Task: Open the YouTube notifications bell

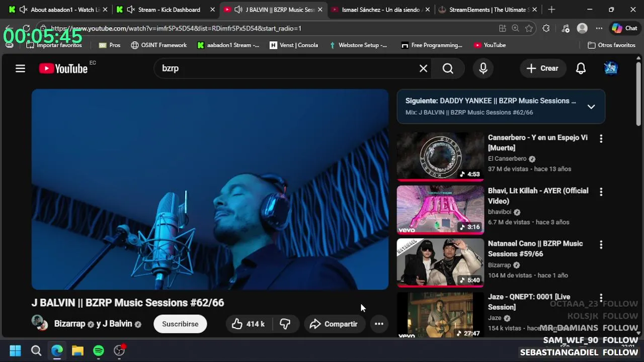Action: (x=581, y=68)
